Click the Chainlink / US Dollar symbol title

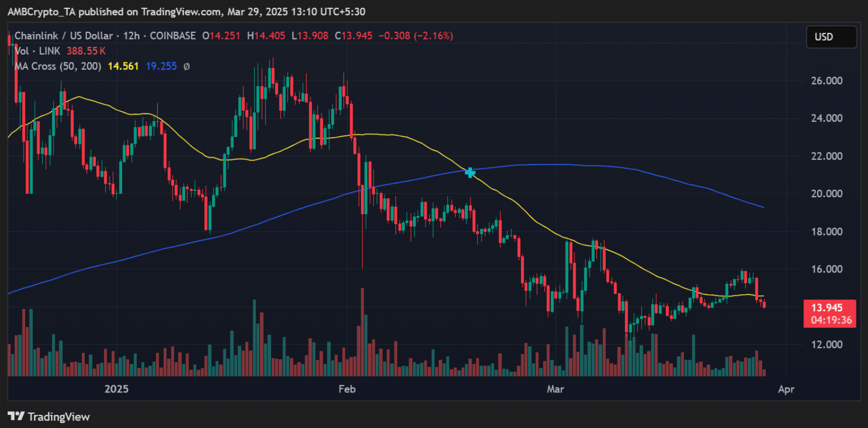click(64, 36)
